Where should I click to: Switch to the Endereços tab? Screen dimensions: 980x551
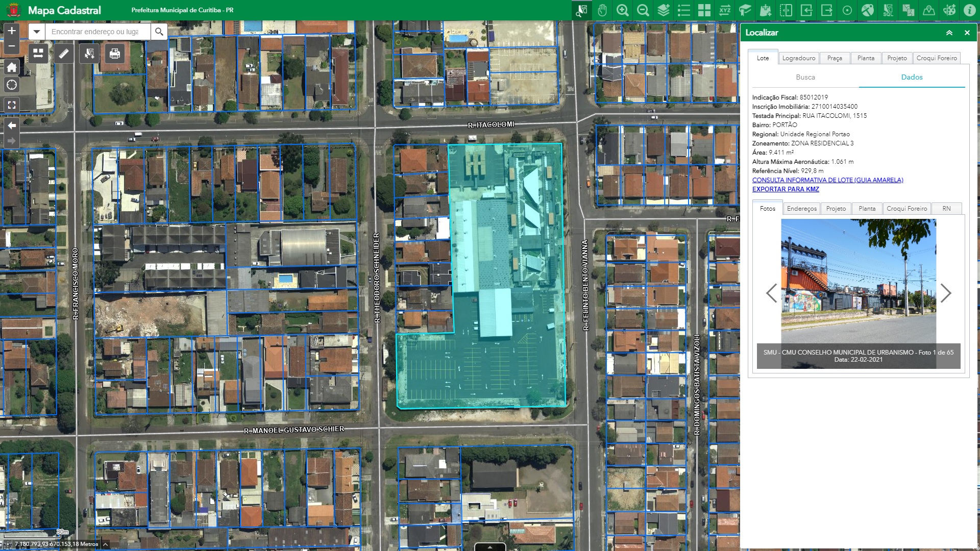coord(801,209)
